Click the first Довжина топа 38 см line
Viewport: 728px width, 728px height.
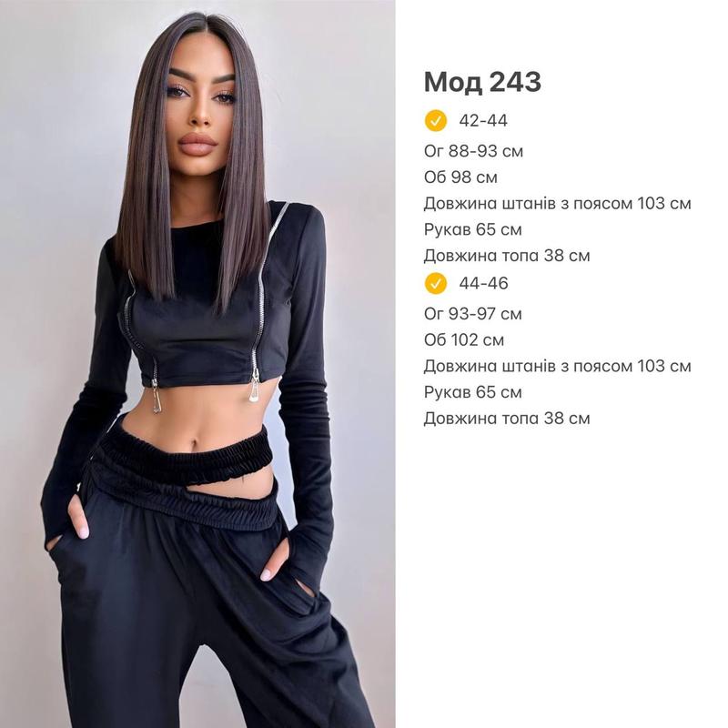pos(507,256)
